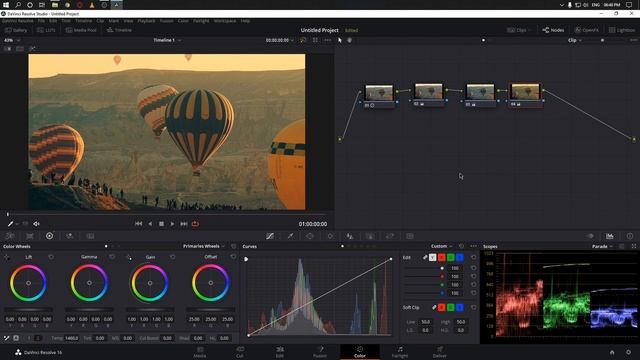Open the Help menu

click(x=245, y=21)
